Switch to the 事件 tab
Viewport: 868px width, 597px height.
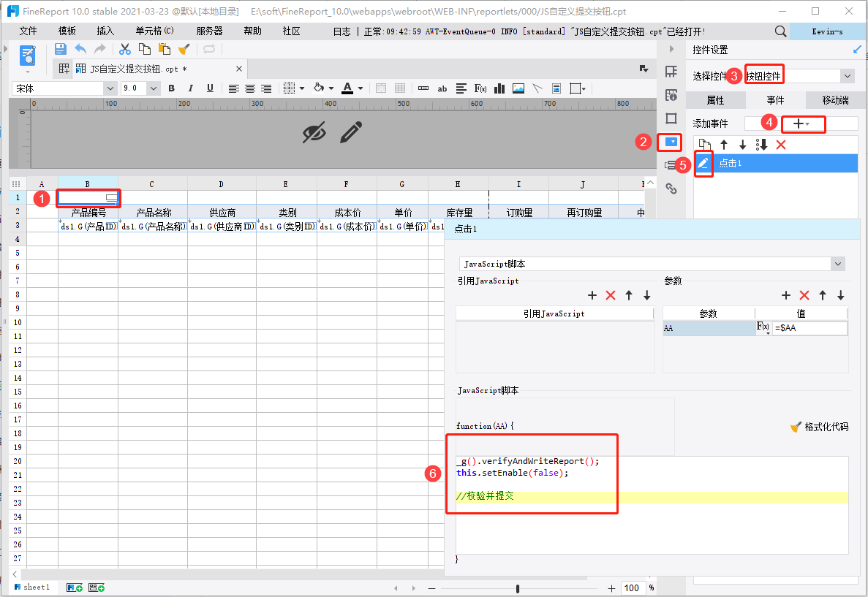775,100
